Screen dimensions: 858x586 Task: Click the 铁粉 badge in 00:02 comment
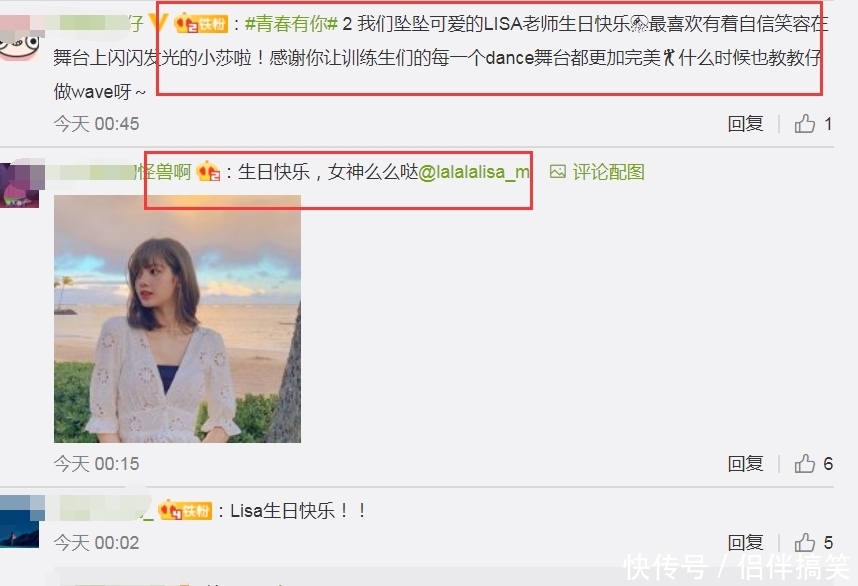click(x=185, y=510)
